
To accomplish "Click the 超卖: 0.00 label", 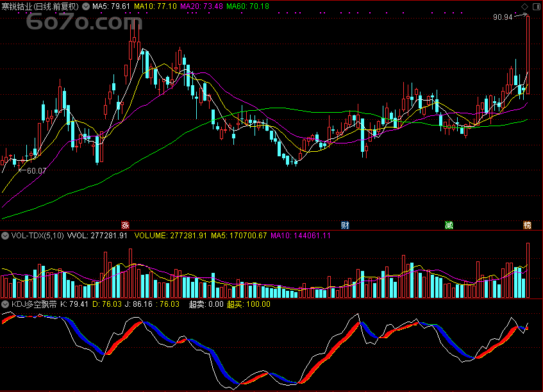I will 206,304.
